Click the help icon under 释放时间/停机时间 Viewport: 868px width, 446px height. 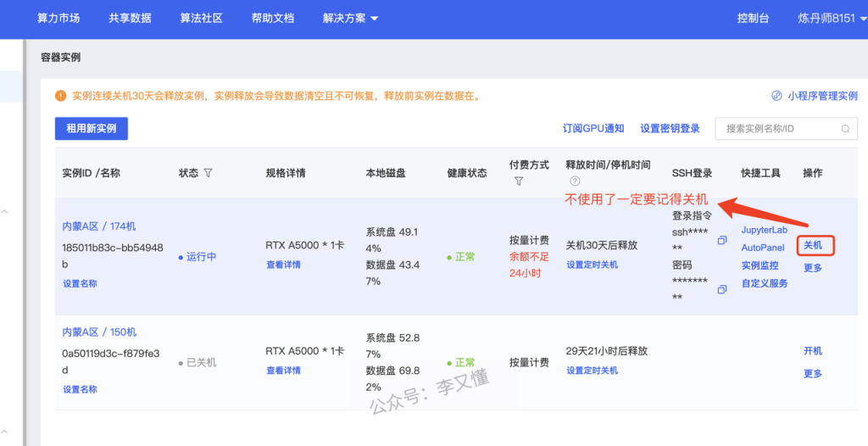(x=575, y=181)
